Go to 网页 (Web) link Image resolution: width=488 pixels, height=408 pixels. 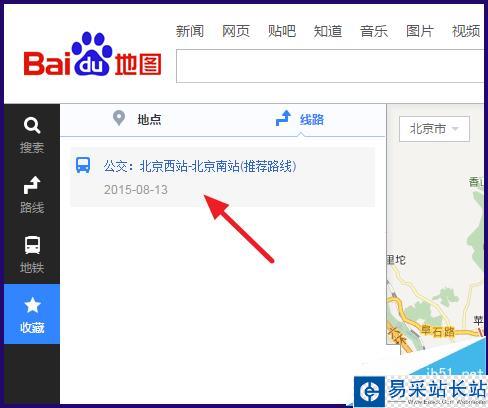[236, 31]
